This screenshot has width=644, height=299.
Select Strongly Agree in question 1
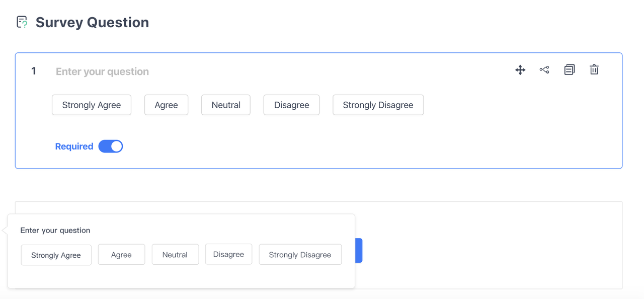[92, 105]
